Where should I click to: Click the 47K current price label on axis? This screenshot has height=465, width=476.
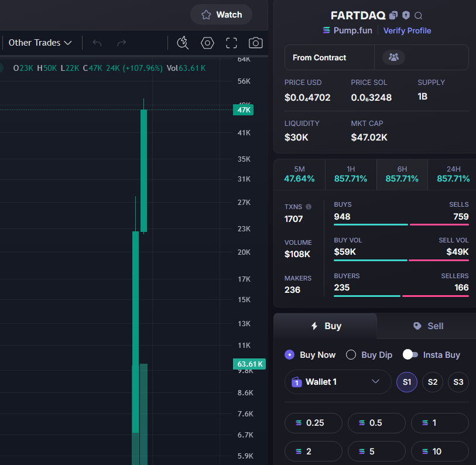[x=243, y=110]
